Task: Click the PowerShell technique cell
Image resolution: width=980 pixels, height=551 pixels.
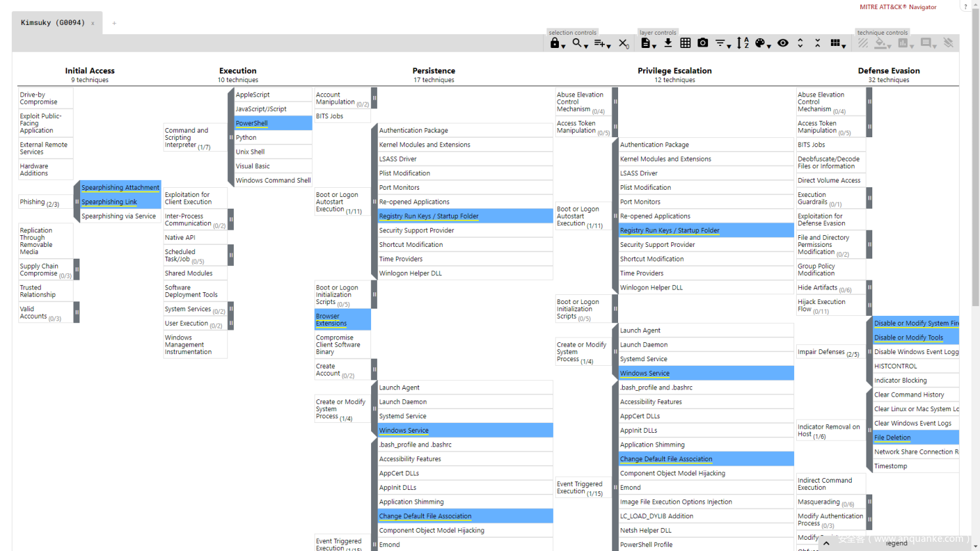Action: (273, 123)
